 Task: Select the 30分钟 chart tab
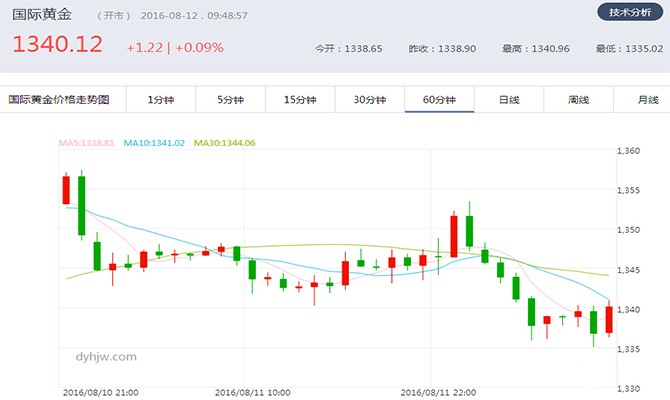[370, 100]
